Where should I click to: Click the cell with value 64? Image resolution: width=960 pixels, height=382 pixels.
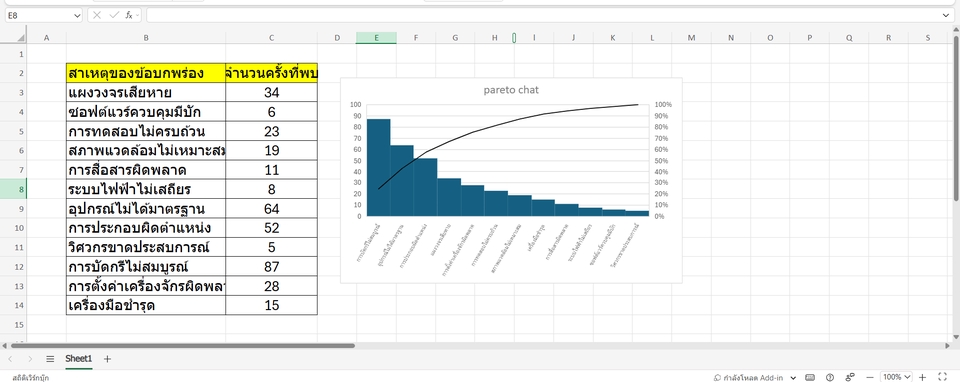tap(271, 209)
